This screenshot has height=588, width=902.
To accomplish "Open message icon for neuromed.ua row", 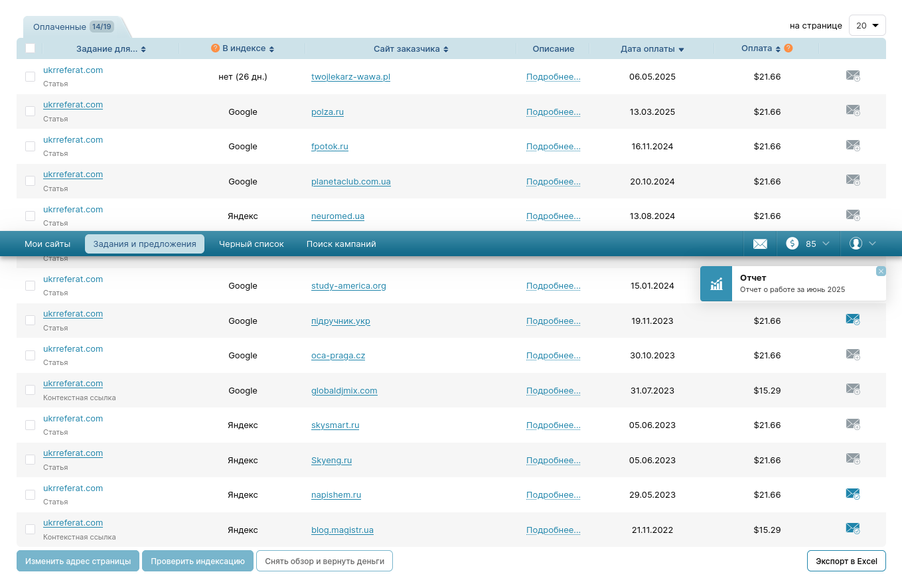I will [853, 215].
